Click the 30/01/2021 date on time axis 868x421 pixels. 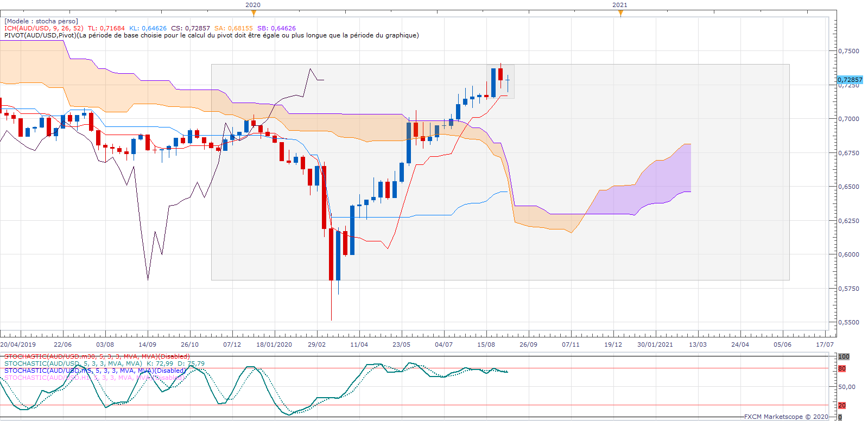coord(655,345)
